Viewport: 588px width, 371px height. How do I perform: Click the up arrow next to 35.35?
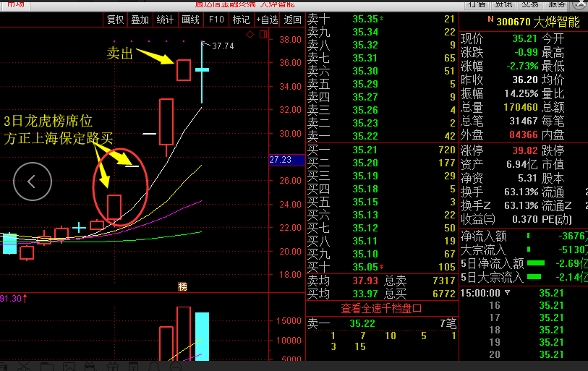tap(382, 20)
